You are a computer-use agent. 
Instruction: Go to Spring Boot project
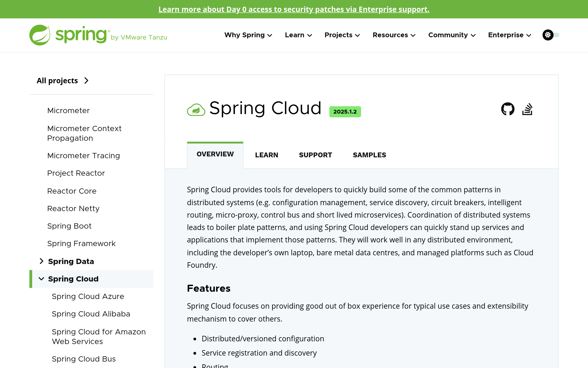tap(69, 226)
